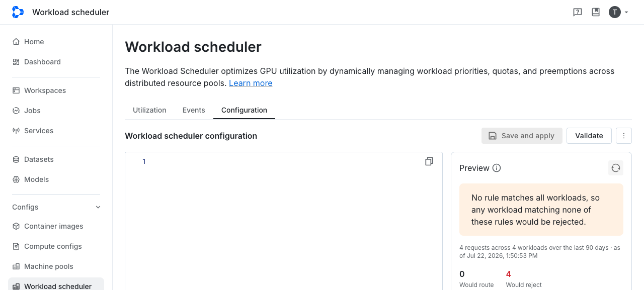
Task: Click the app logo in header
Action: pos(18,12)
